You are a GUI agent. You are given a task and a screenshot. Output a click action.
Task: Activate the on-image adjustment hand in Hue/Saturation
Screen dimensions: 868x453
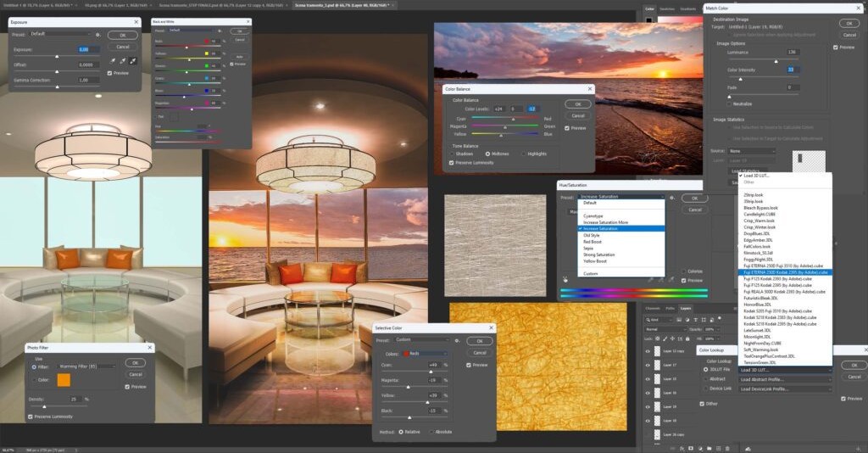click(565, 280)
